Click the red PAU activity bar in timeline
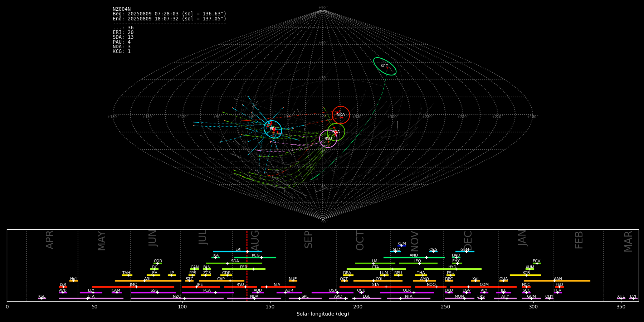Screen dimensions: 644x322 tap(240, 287)
